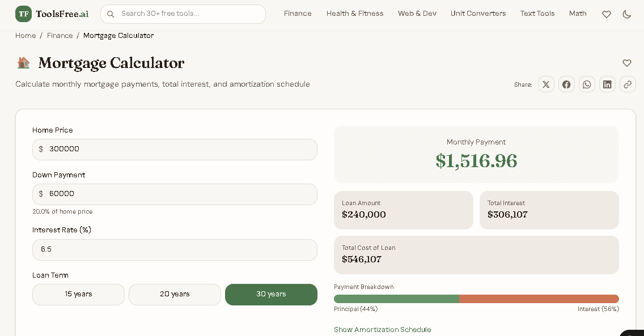Screen dimensions: 644x336
Task: Open favorites heart in the navbar
Action: click(x=607, y=14)
